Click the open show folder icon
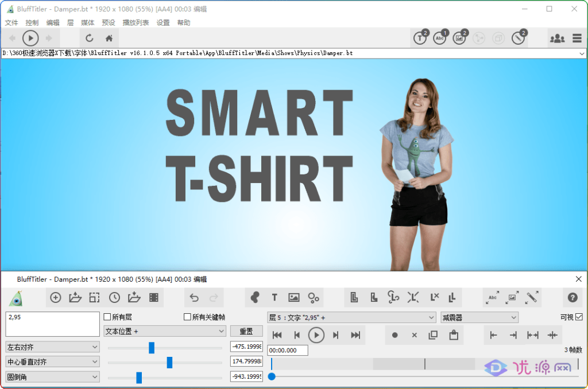 coord(75,298)
